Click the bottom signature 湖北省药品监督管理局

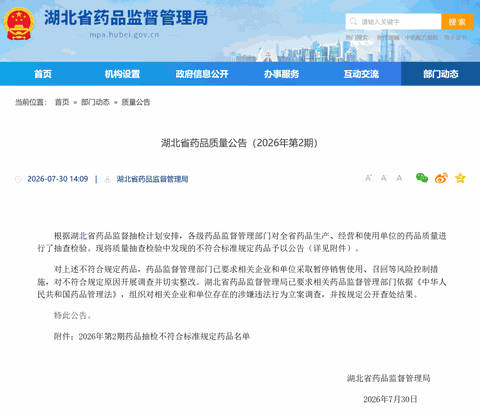[x=388, y=378]
